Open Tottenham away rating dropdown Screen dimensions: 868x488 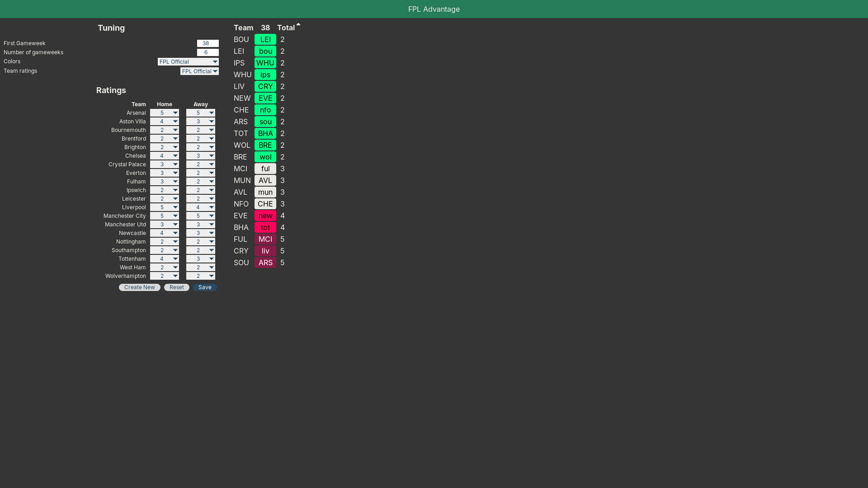[x=201, y=259]
